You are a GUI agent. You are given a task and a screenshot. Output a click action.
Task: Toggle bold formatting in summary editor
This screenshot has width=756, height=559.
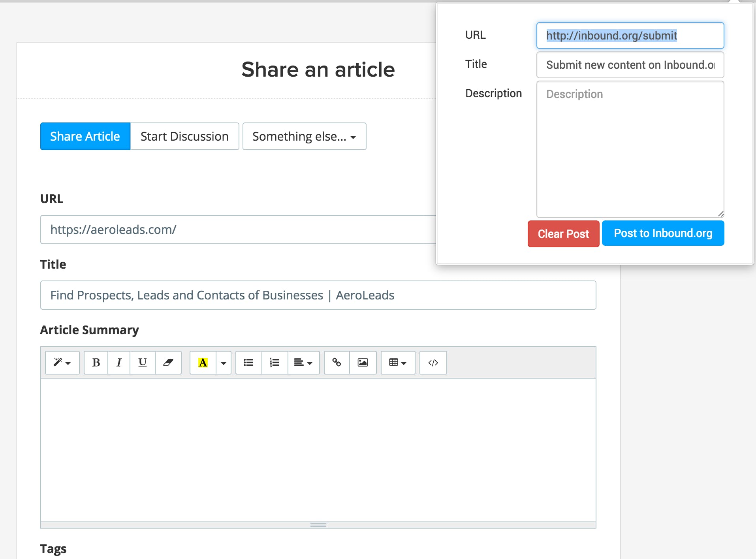[96, 362]
